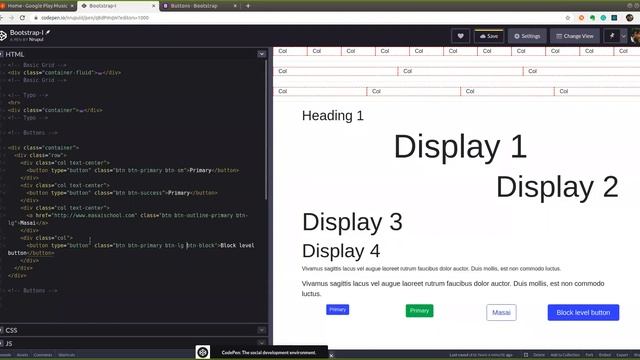The height and width of the screenshot is (360, 640).
Task: Click the small blue Primary button in preview
Action: click(338, 309)
